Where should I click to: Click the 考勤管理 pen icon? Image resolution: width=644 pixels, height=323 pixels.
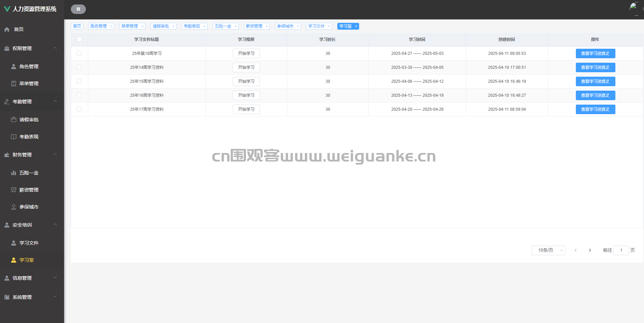coord(7,102)
